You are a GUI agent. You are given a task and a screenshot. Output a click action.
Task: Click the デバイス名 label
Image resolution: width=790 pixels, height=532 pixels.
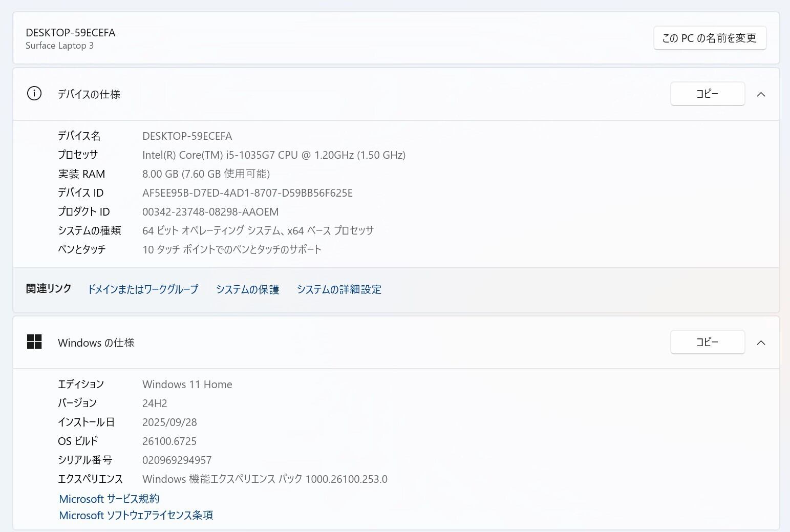(79, 136)
